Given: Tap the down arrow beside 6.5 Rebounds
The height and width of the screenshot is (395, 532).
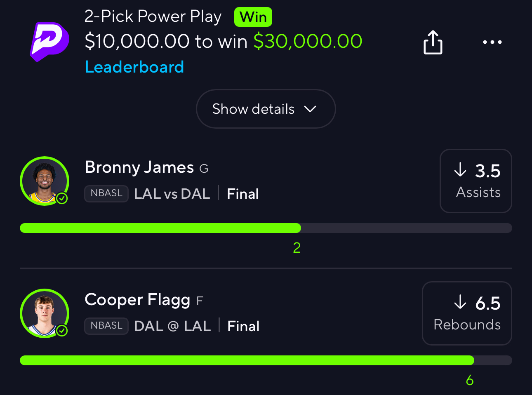Looking at the screenshot, I should coord(460,302).
